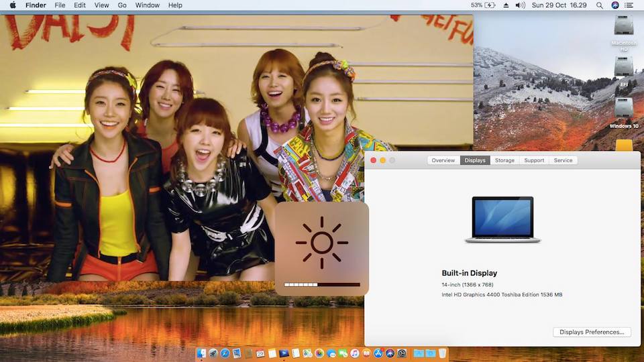Click the date and time clock
Viewport: 644px width, 362px height.
(559, 5)
